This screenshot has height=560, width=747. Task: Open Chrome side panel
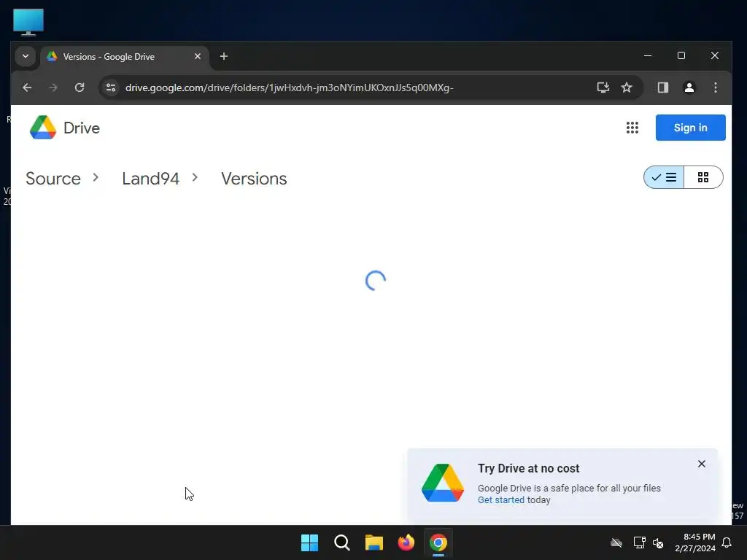662,87
